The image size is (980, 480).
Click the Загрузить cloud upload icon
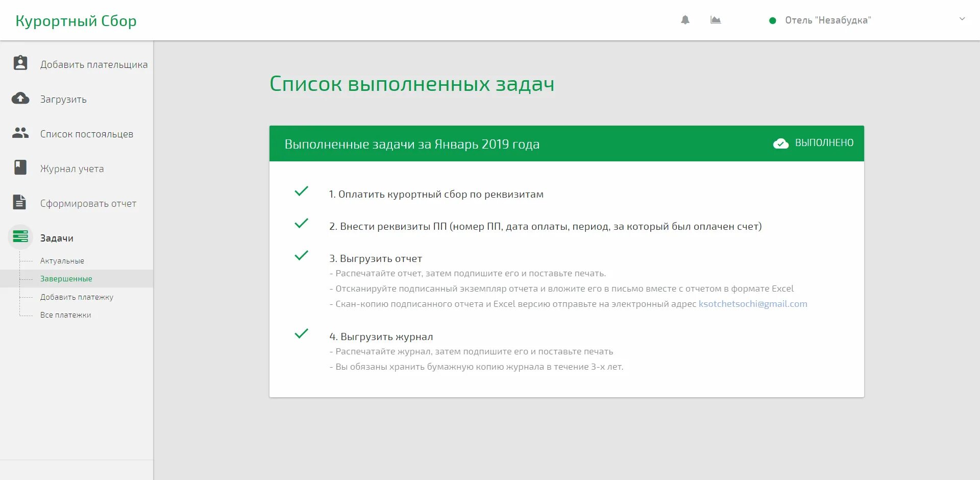pyautogui.click(x=20, y=98)
